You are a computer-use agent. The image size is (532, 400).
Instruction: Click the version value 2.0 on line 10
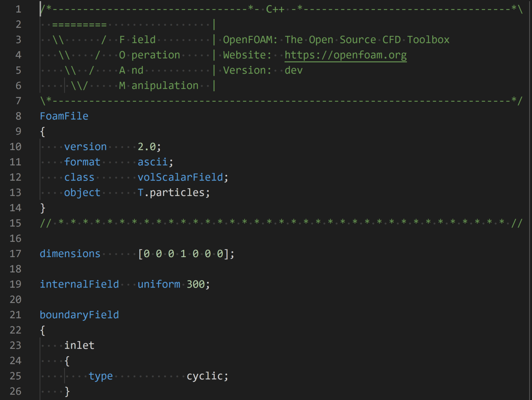click(150, 146)
